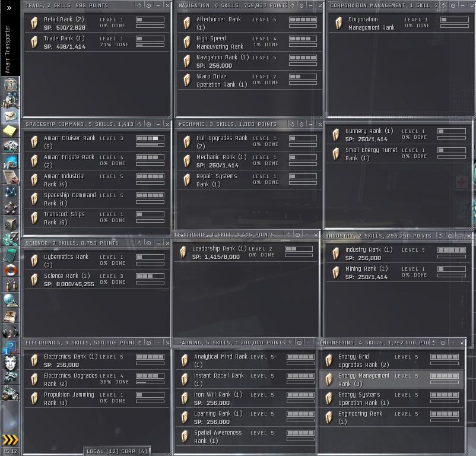
Task: Click the 15:12 clock in the sidebar
Action: pyautogui.click(x=10, y=451)
